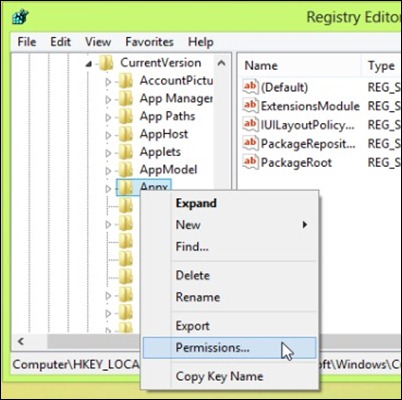Click the (Default) value string icon
The image size is (402, 400).
pos(251,87)
